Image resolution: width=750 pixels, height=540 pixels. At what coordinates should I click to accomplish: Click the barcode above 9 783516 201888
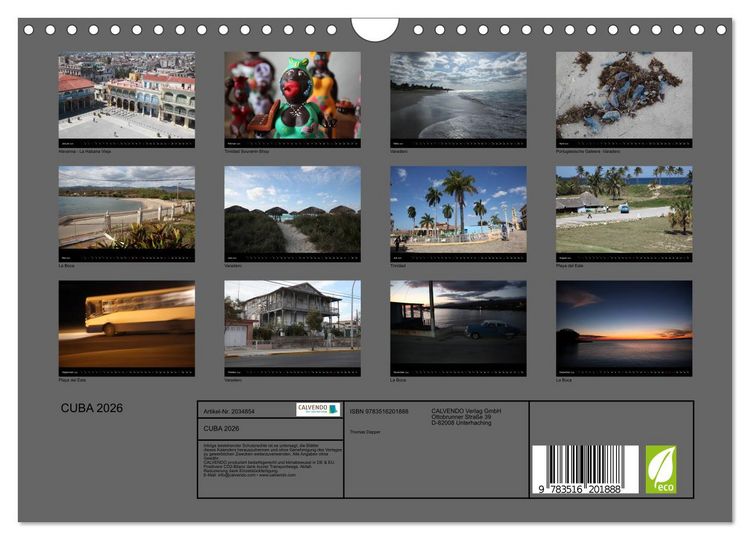585,465
